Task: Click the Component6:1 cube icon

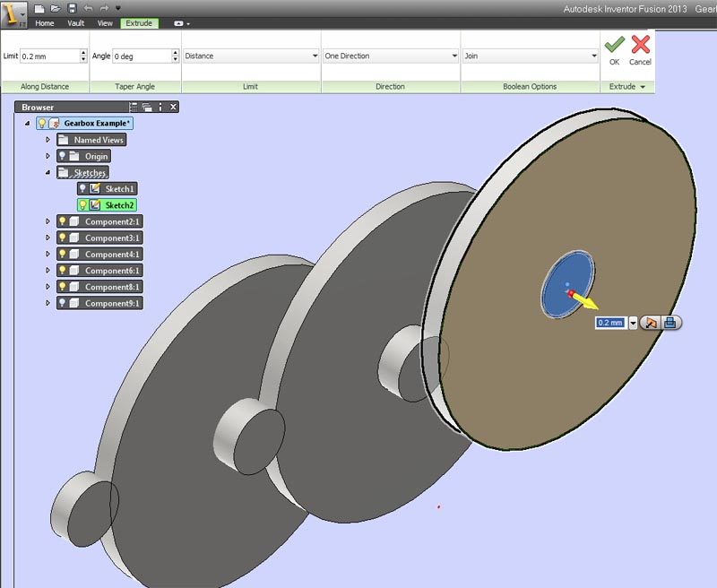Action: (x=74, y=271)
